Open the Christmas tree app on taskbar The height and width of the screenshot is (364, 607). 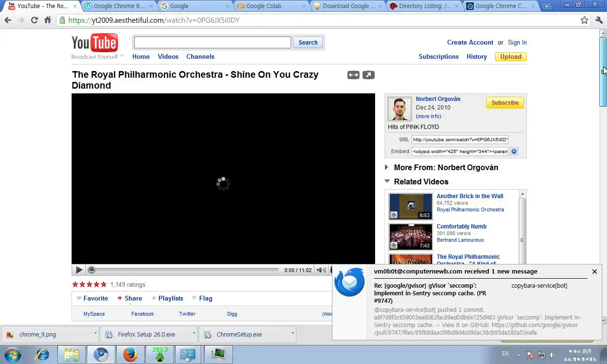pos(160,355)
